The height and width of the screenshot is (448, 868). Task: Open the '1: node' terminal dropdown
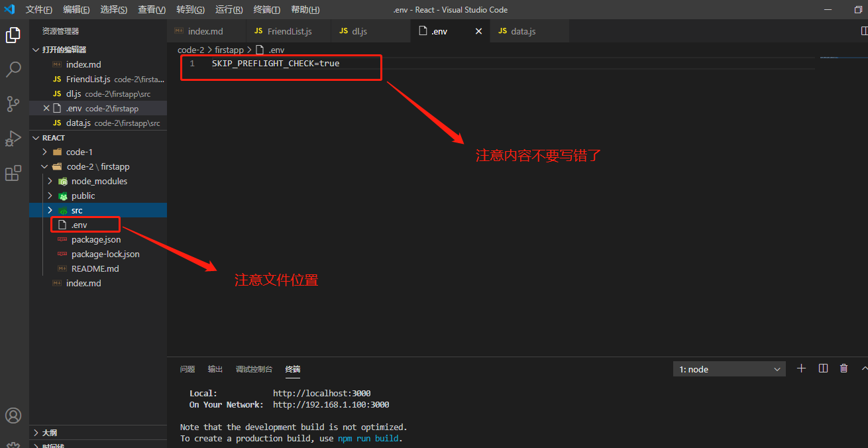[729, 368]
